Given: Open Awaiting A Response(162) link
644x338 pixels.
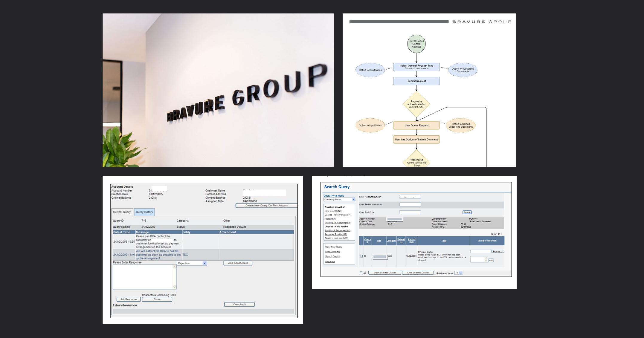Looking at the screenshot, I should (337, 230).
